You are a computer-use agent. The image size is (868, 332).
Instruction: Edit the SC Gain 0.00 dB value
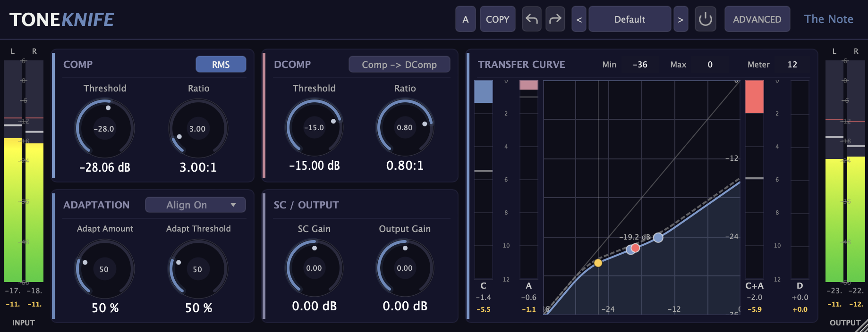[x=315, y=306]
